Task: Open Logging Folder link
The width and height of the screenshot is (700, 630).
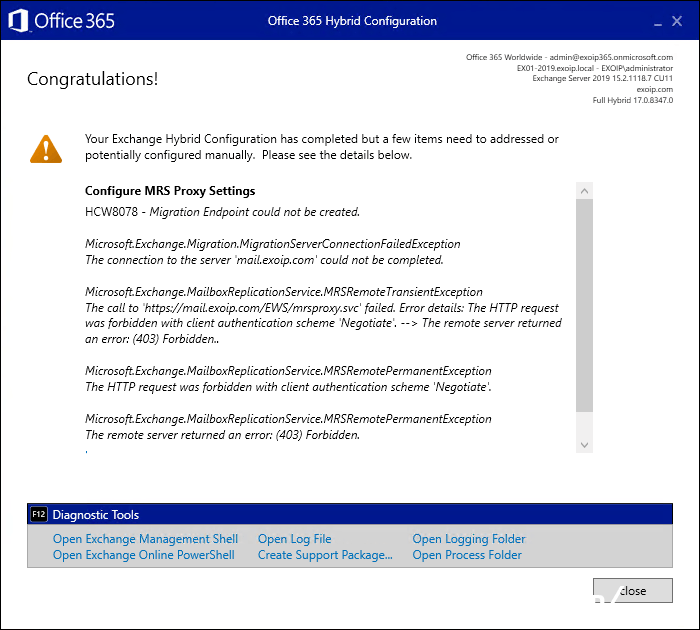Action: point(469,539)
